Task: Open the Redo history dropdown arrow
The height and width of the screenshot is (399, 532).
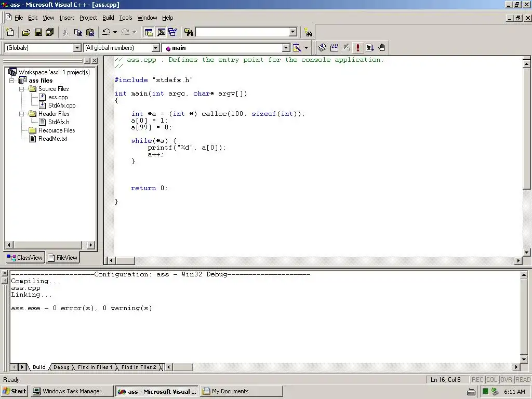Action: coord(135,32)
